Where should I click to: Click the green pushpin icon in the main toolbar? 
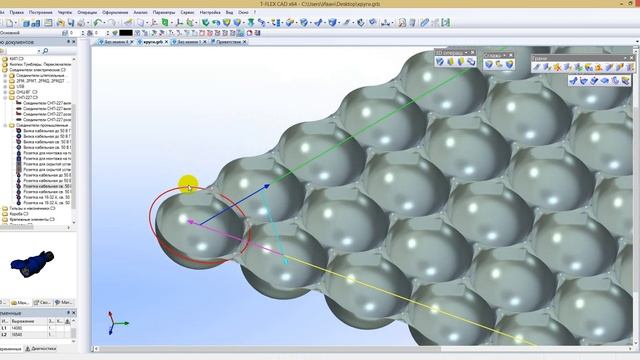(x=251, y=23)
